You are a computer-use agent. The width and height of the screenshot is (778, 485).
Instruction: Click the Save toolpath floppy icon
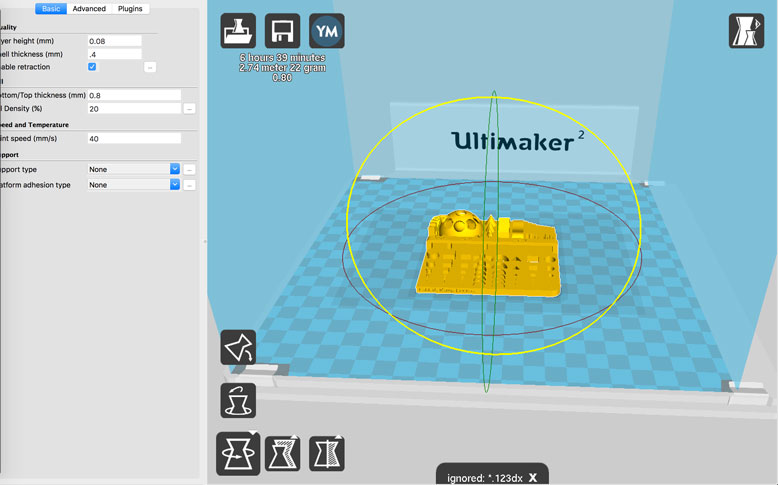tap(282, 31)
